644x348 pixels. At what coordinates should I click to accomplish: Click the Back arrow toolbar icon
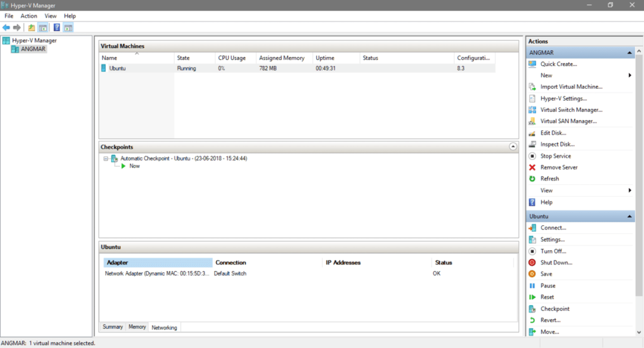coord(6,27)
